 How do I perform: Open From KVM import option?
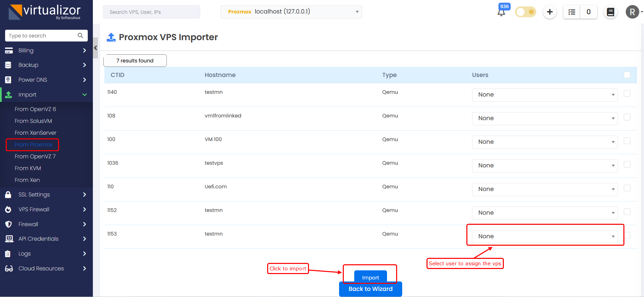pos(28,168)
